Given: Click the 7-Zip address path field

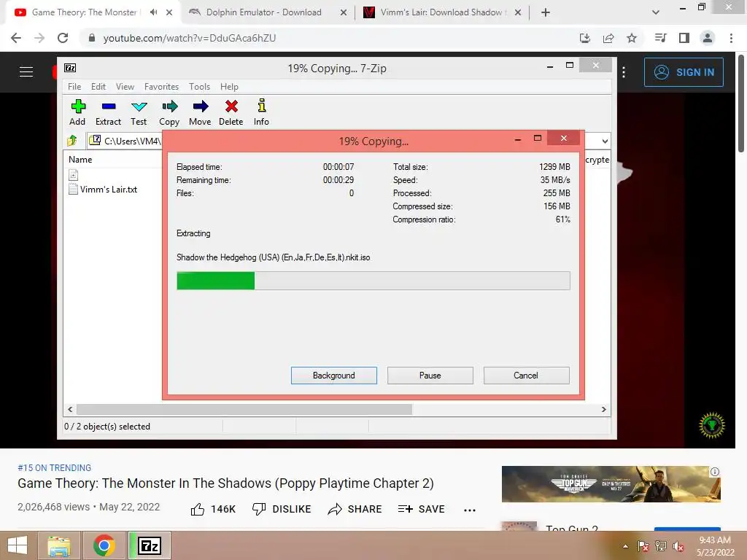Looking at the screenshot, I should [x=125, y=141].
